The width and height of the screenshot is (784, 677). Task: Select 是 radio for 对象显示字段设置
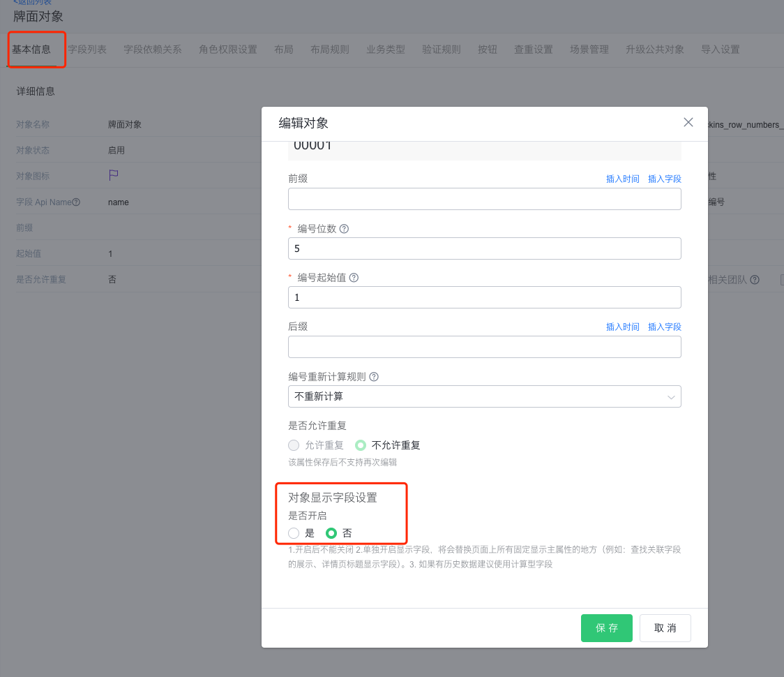tap(294, 533)
